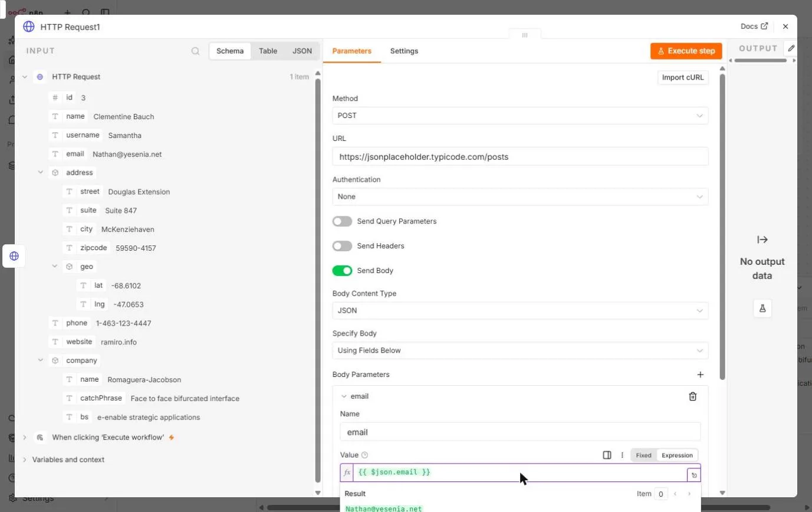Viewport: 812px width, 512px height.
Task: Click the parameters panel vertical scrollbar
Action: coord(722,227)
